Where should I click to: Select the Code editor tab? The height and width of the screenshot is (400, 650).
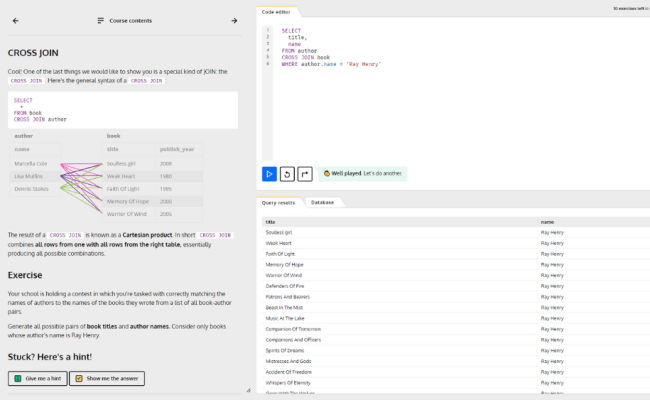pyautogui.click(x=276, y=12)
